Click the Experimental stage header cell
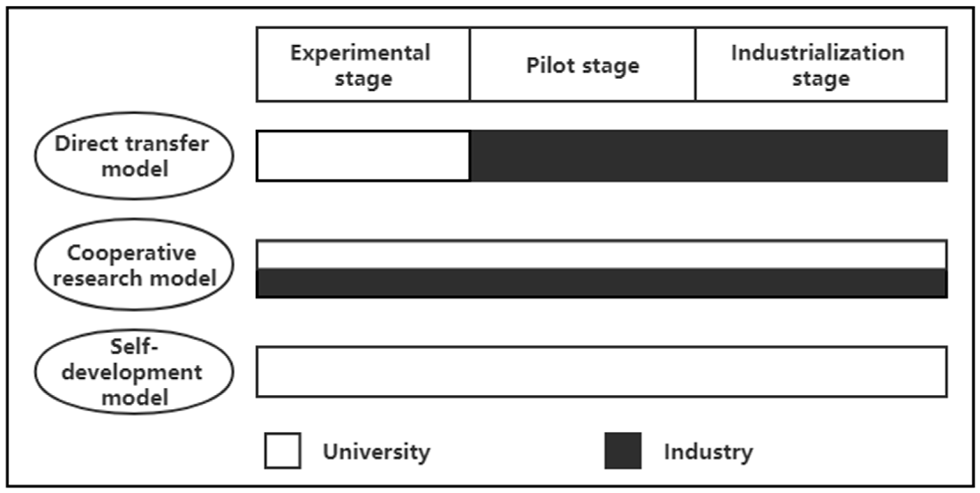 [x=363, y=65]
